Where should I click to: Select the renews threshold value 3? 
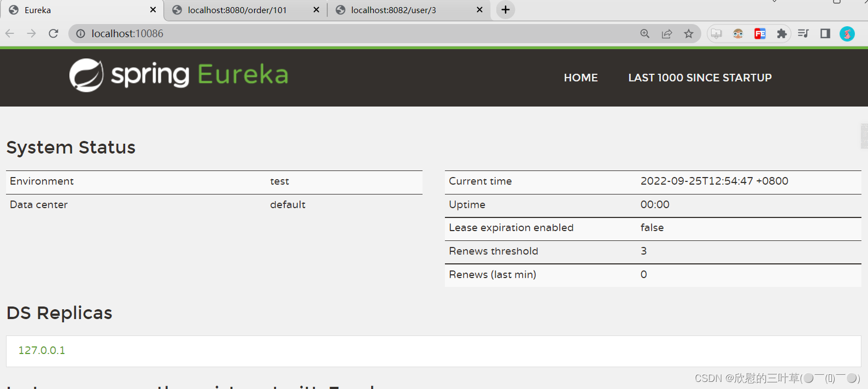click(644, 251)
